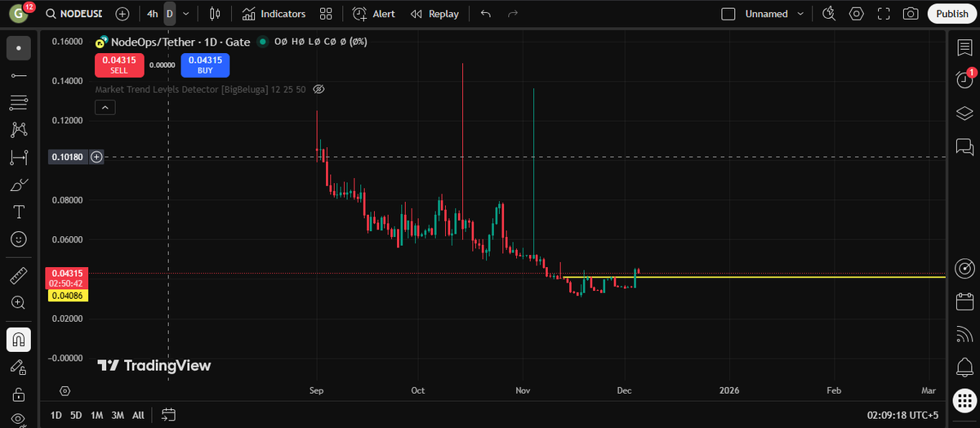980x428 pixels.
Task: Switch to the 4h interval
Action: click(x=152, y=14)
